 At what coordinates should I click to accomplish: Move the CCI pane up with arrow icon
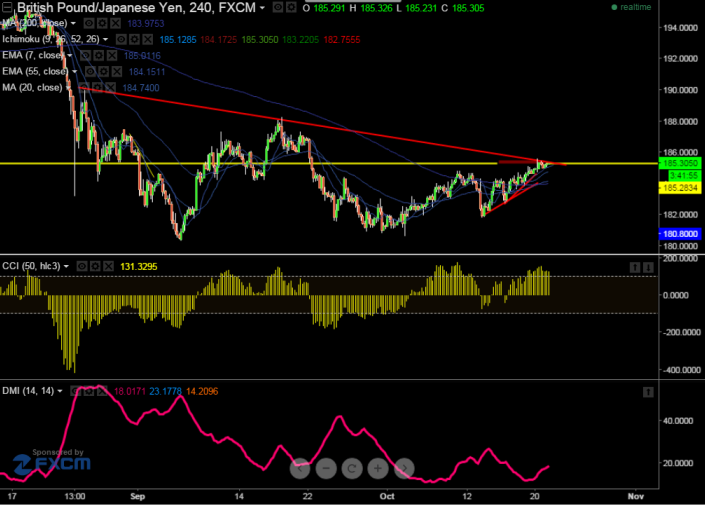pyautogui.click(x=635, y=268)
